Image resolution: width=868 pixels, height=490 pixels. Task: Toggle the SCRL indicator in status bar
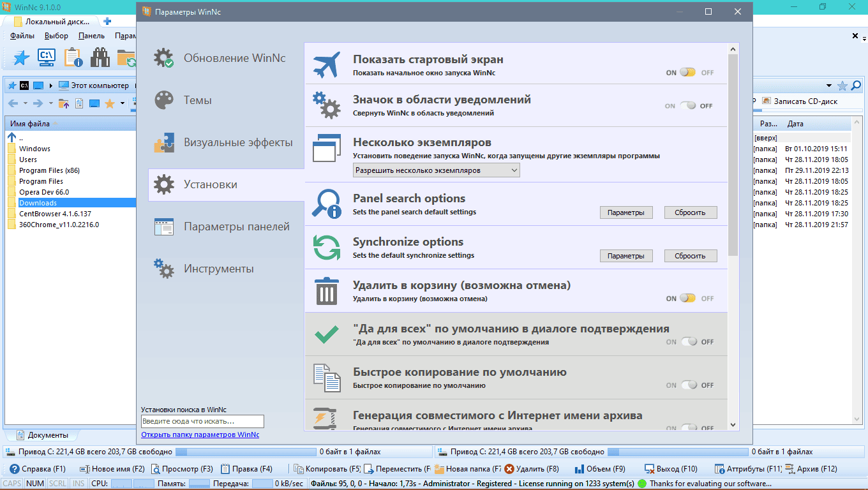click(58, 484)
